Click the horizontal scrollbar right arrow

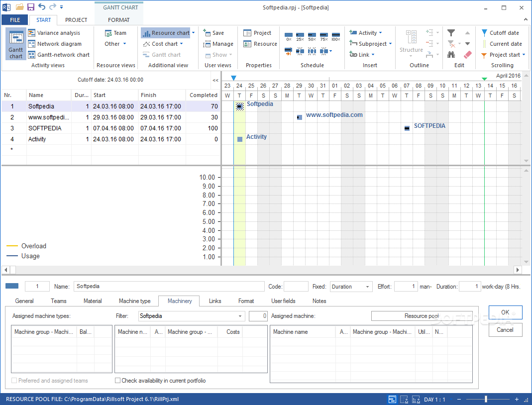point(518,270)
